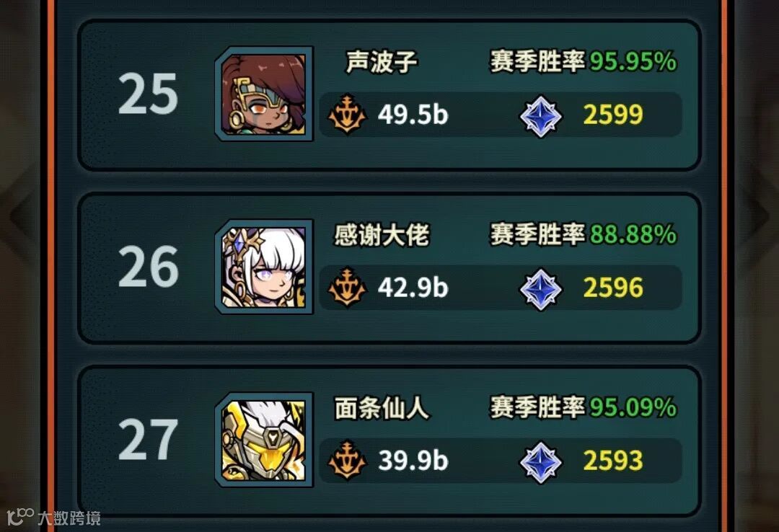Click the season win rate 95.09%

click(x=633, y=407)
